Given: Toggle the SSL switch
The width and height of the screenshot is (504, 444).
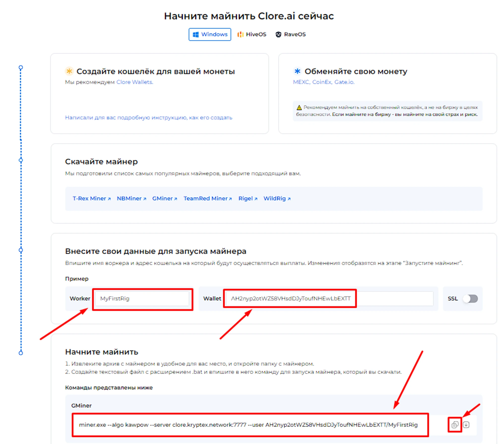Looking at the screenshot, I should click(x=470, y=299).
